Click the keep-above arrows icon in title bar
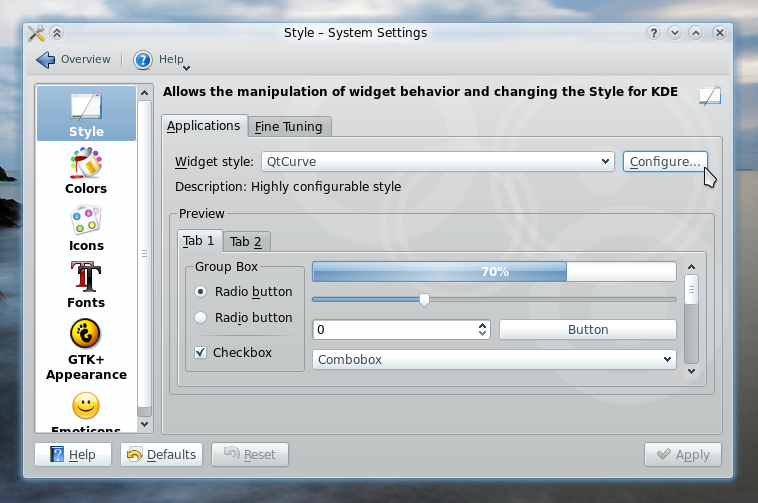The height and width of the screenshot is (503, 758). click(x=57, y=33)
